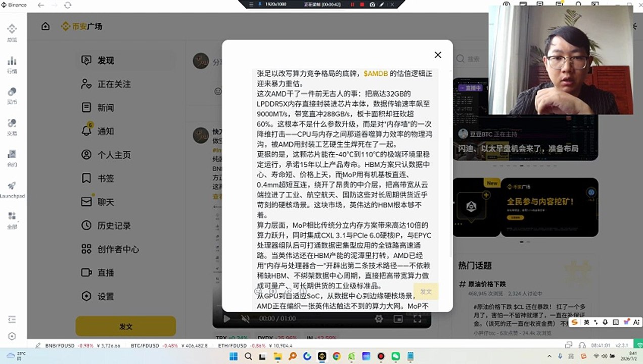Open the recorder hamburger menu

[x=251, y=4]
